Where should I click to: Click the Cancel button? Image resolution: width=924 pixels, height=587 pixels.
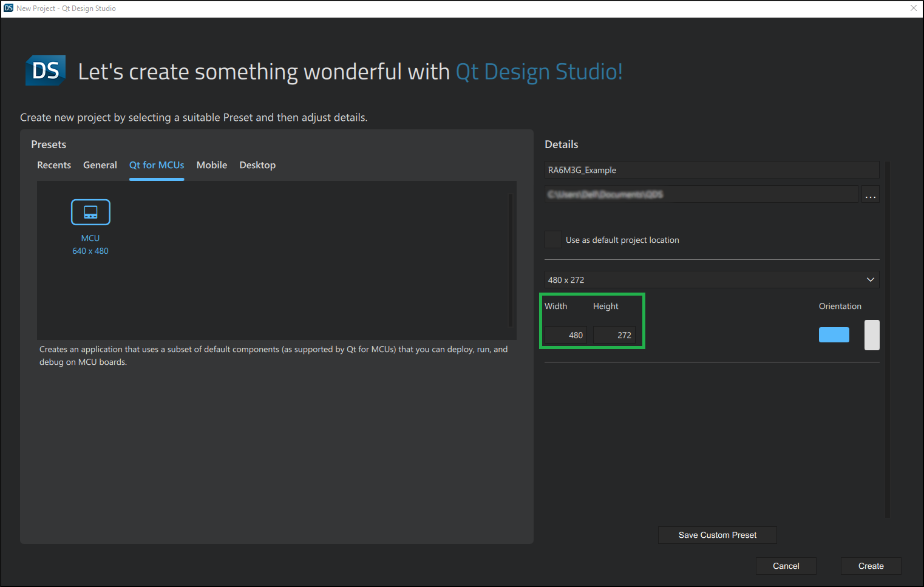786,566
